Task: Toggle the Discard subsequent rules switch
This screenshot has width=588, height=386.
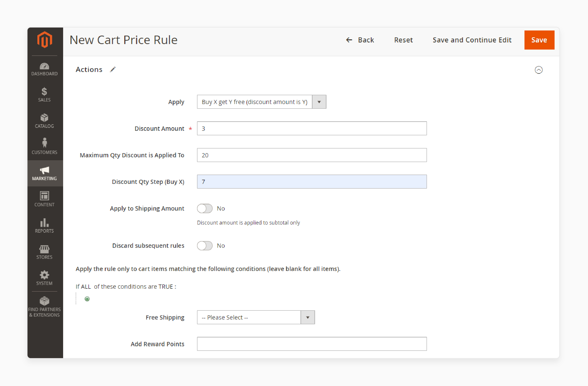Action: click(205, 246)
